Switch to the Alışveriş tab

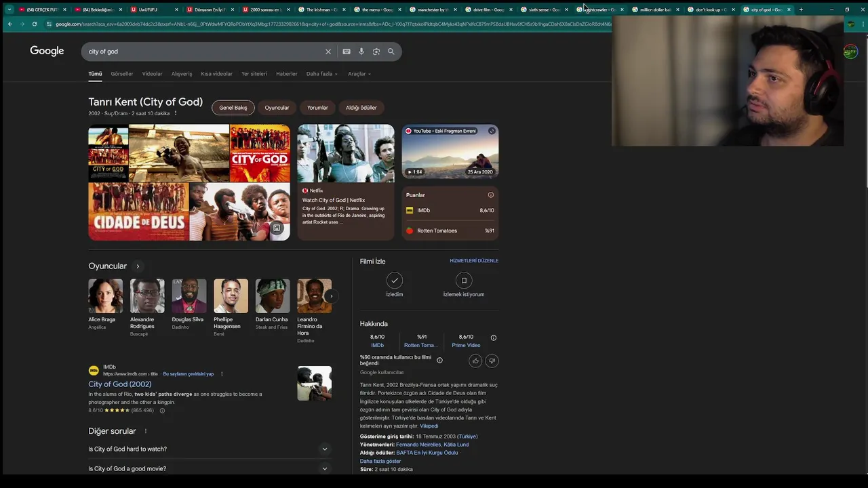point(182,74)
